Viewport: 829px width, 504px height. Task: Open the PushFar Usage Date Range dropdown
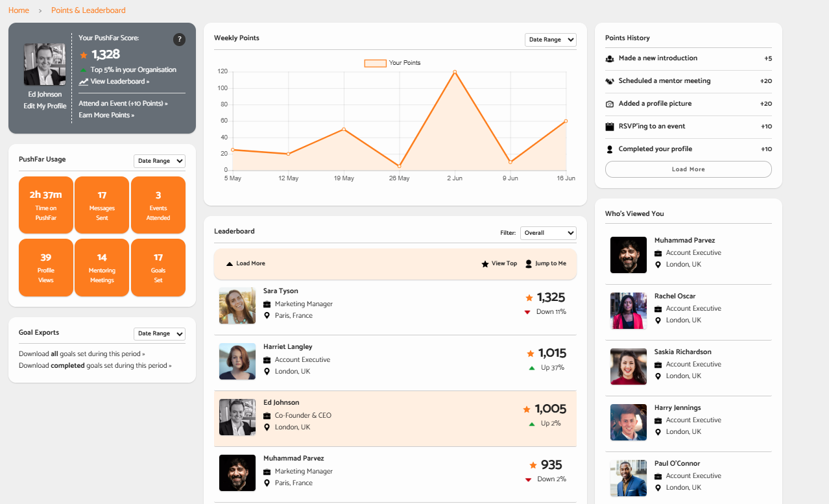(159, 161)
